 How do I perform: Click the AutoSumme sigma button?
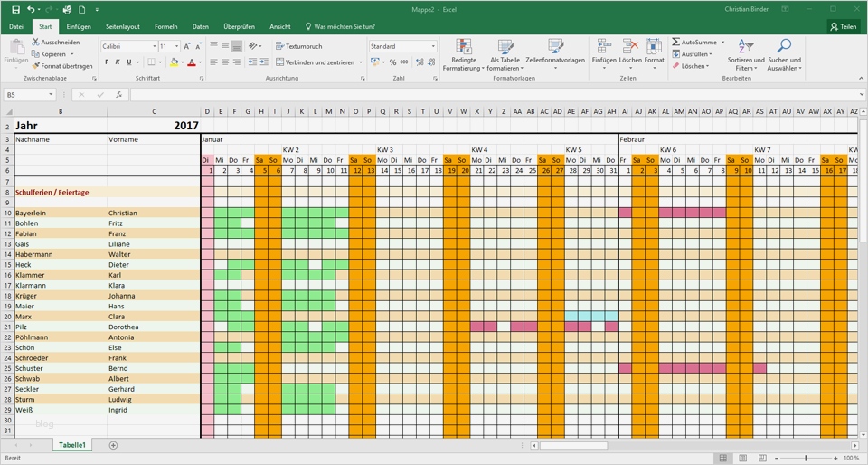[694, 43]
